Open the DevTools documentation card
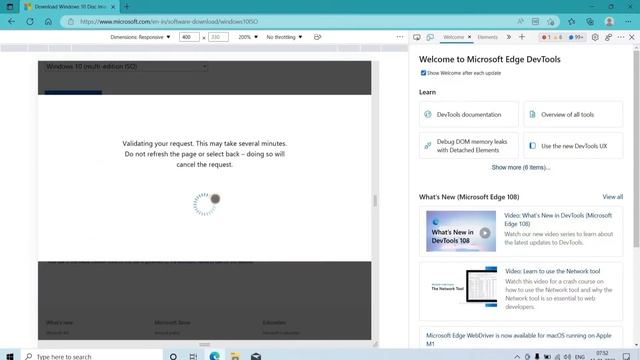The height and width of the screenshot is (360, 640). pos(469,114)
